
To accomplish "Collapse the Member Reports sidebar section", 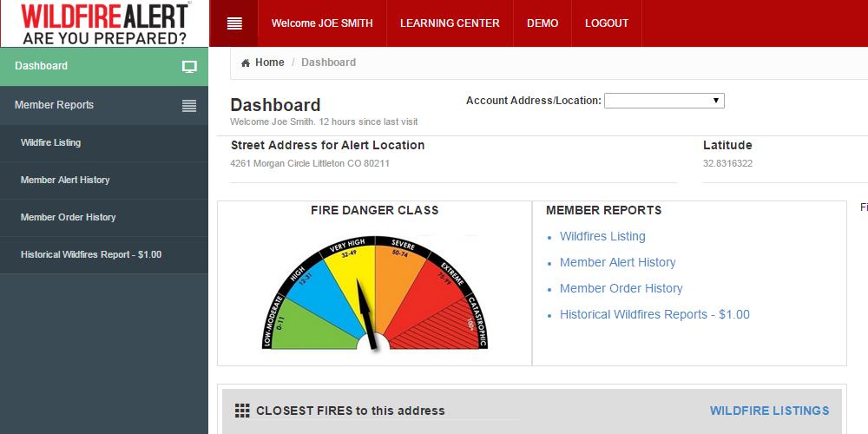I will tap(54, 105).
